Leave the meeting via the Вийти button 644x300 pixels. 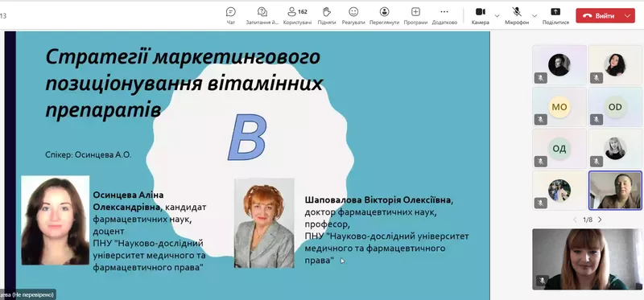click(x=599, y=16)
